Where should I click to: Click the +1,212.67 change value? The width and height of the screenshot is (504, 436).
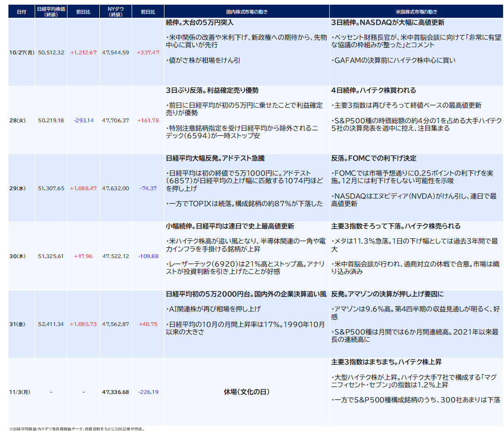[83, 52]
